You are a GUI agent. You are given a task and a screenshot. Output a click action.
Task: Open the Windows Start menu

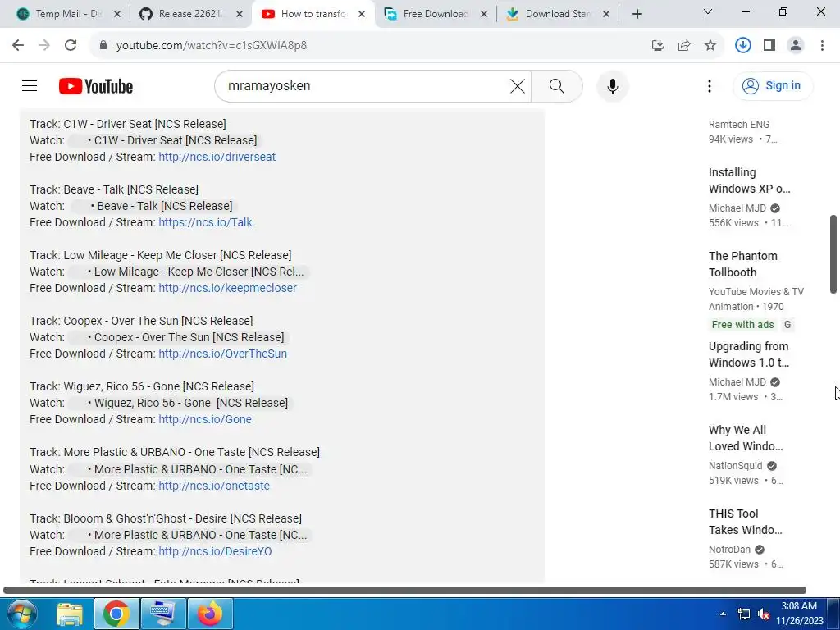[21, 614]
